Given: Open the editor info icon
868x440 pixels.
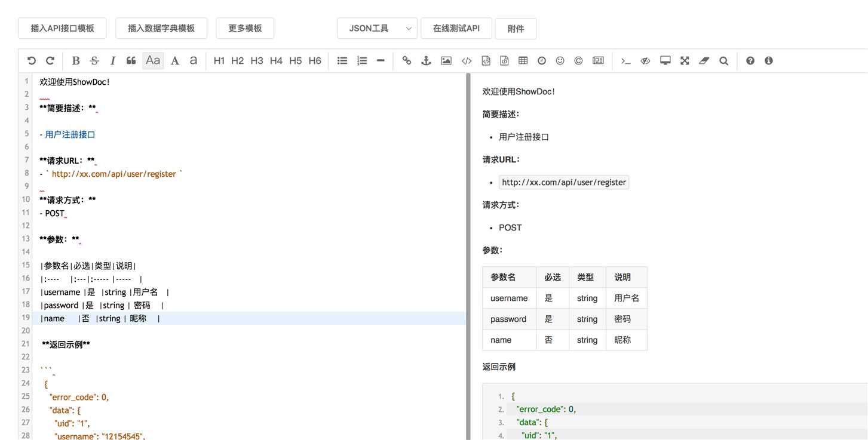Looking at the screenshot, I should [x=769, y=60].
